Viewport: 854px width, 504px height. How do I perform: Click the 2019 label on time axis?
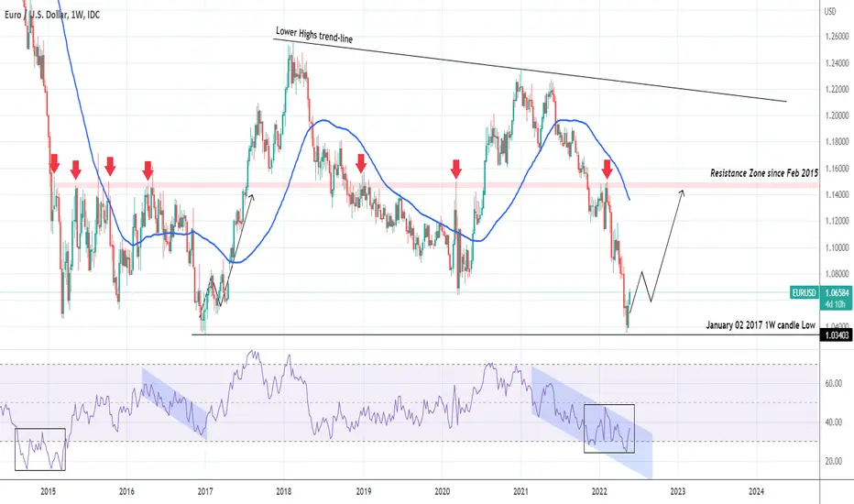point(363,492)
